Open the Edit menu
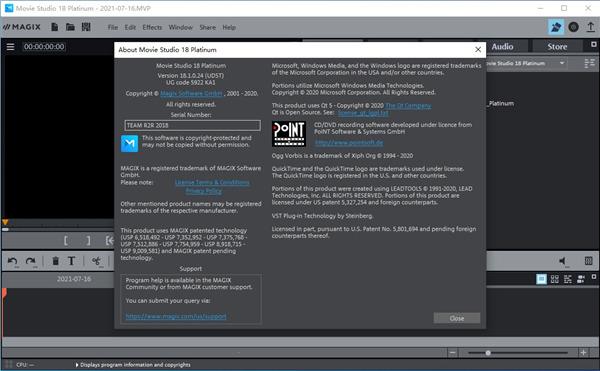The width and height of the screenshot is (600, 371). [x=130, y=27]
